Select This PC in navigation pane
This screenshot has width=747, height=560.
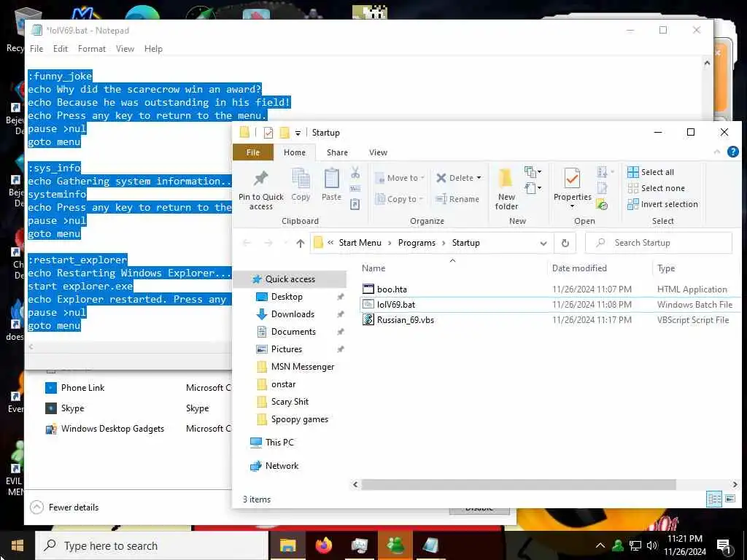[x=279, y=443]
